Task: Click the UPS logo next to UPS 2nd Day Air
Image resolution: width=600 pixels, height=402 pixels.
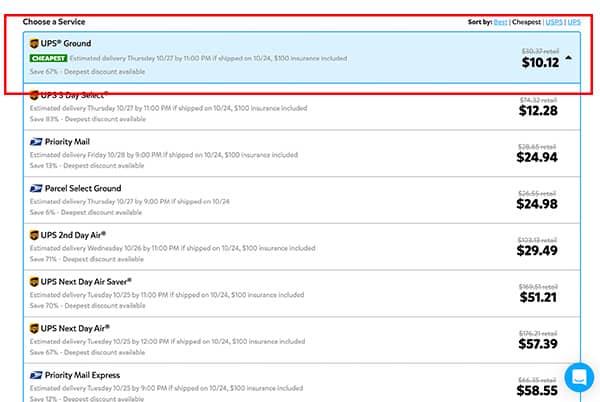Action: point(34,235)
